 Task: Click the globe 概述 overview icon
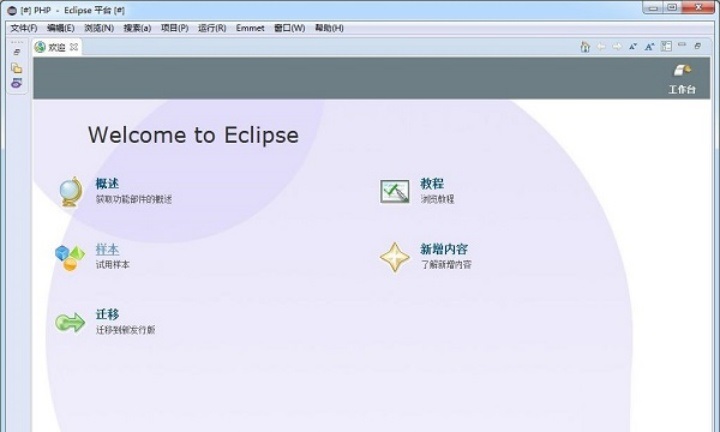click(71, 192)
